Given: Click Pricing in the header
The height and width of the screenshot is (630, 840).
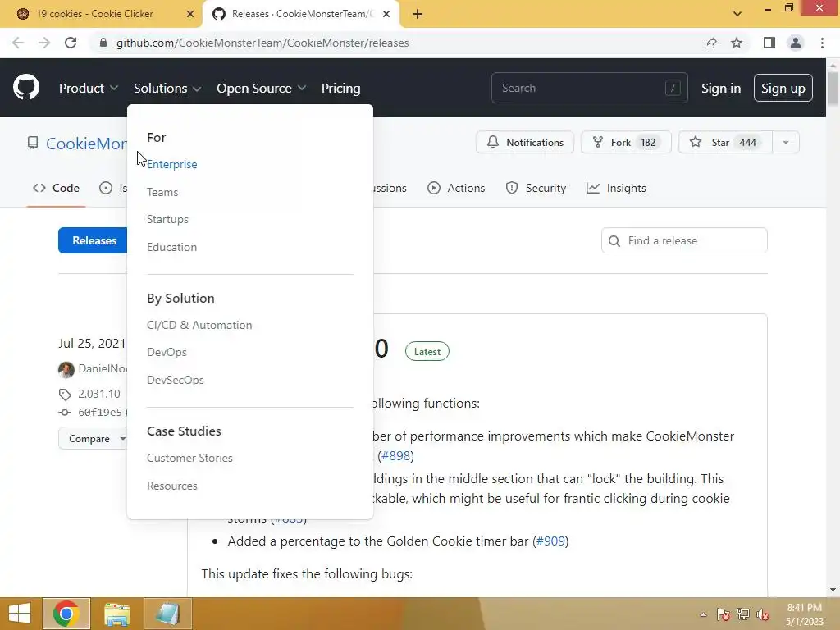Looking at the screenshot, I should (x=340, y=89).
